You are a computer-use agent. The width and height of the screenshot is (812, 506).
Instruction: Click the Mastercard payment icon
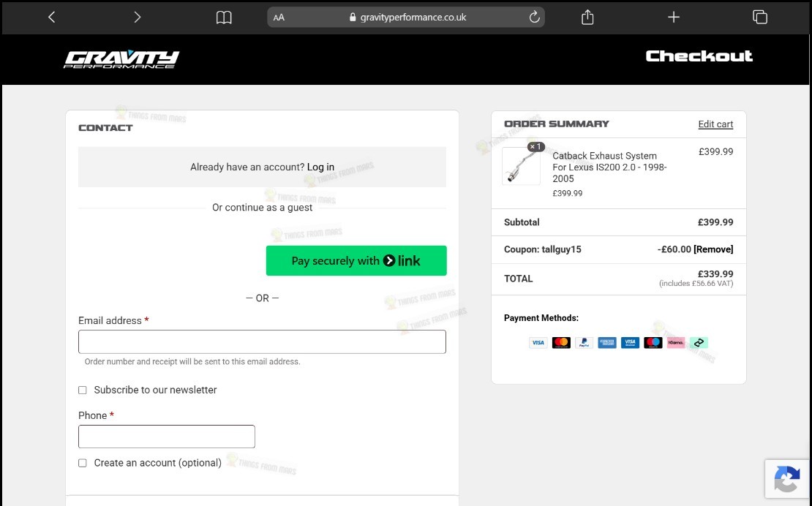[x=561, y=342]
